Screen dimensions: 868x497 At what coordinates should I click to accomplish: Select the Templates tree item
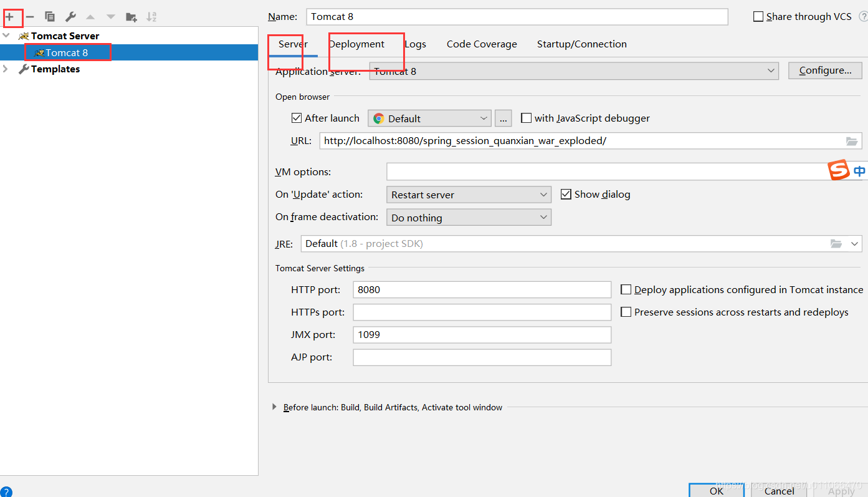tap(55, 69)
